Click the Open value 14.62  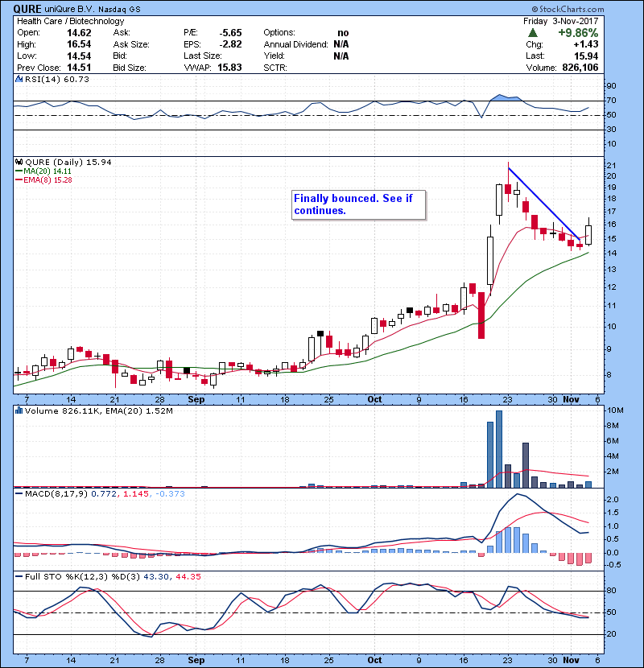tap(79, 33)
